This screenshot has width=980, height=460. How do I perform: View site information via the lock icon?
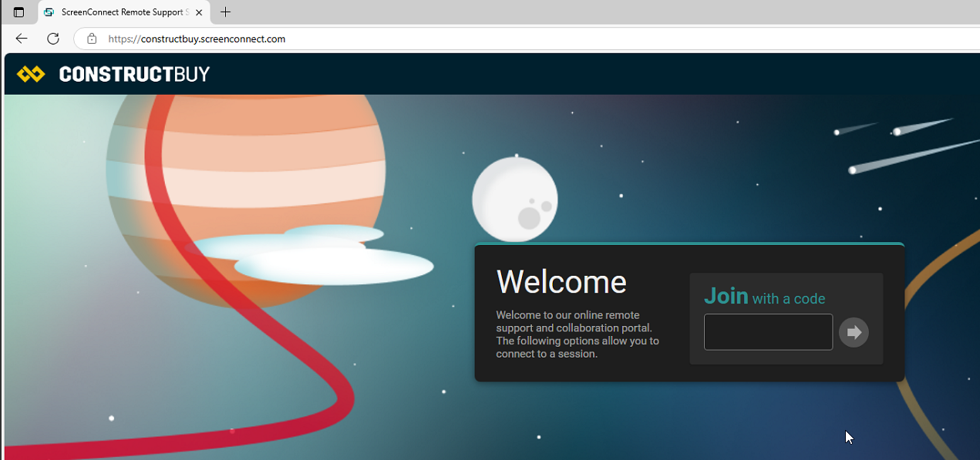pyautogui.click(x=92, y=39)
